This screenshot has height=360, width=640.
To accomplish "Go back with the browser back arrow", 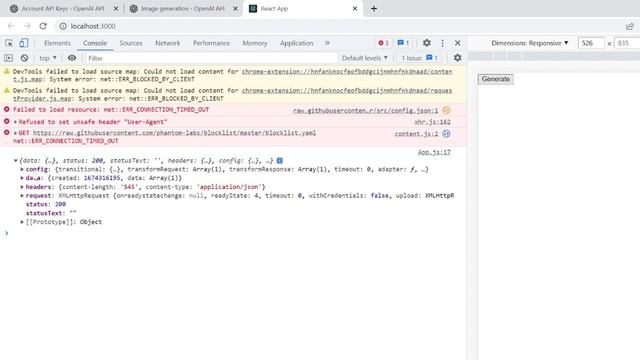I will (11, 26).
